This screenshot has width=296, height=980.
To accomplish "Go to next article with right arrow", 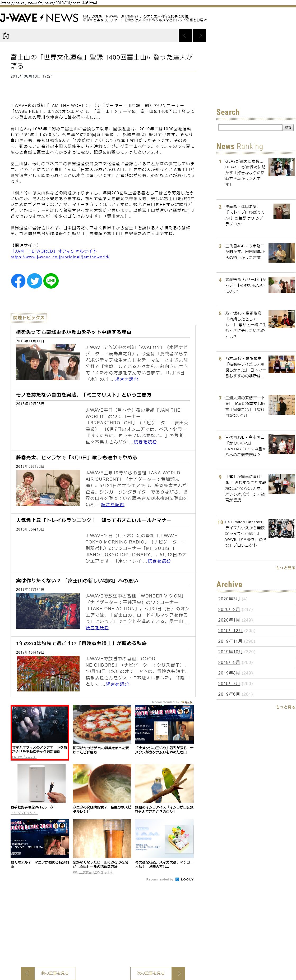I will click(x=200, y=36).
